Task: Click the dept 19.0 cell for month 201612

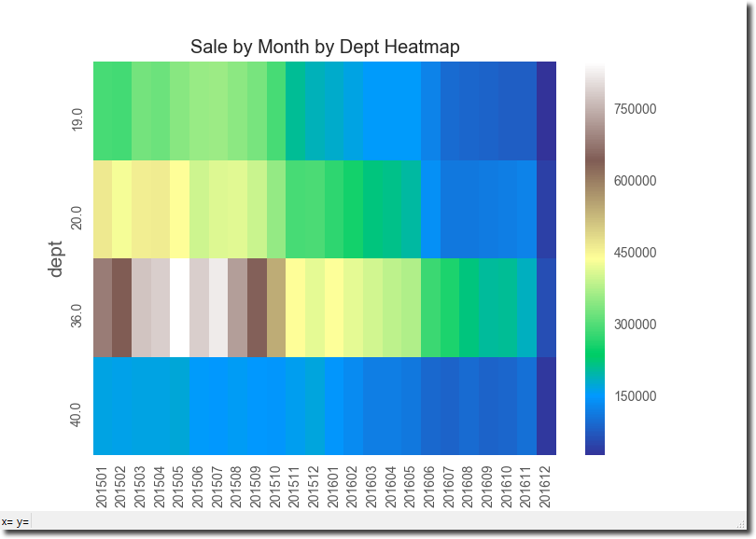Action: pyautogui.click(x=546, y=111)
